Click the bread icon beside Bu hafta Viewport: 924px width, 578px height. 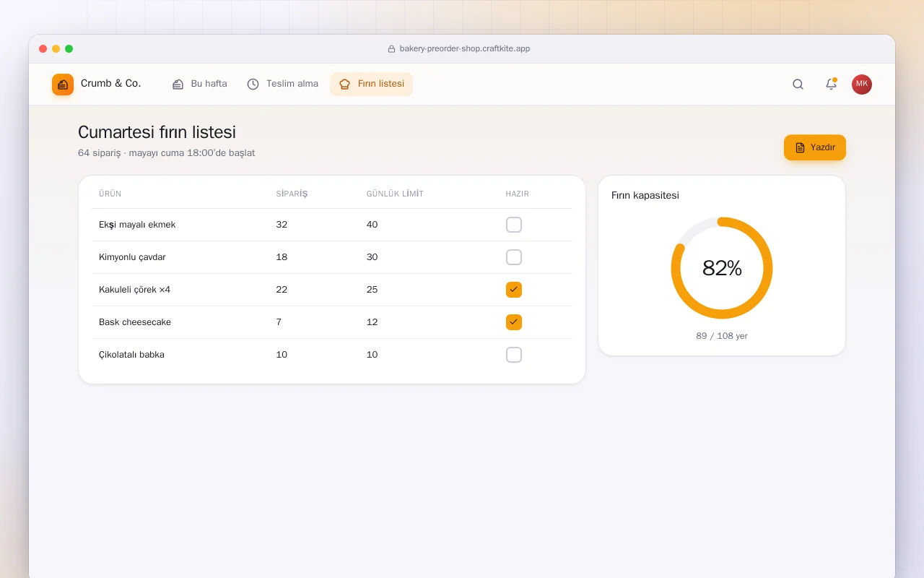coord(178,84)
